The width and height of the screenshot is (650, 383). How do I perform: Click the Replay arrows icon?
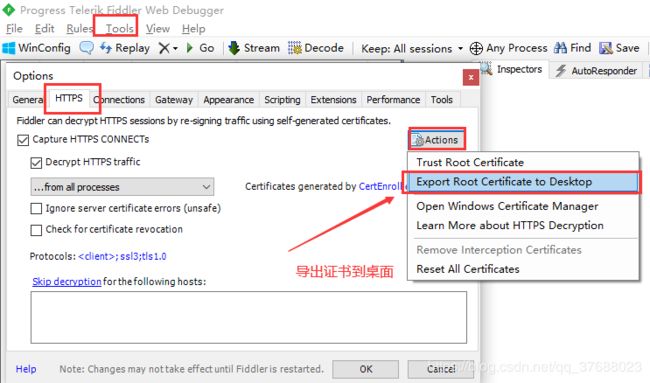click(x=106, y=48)
